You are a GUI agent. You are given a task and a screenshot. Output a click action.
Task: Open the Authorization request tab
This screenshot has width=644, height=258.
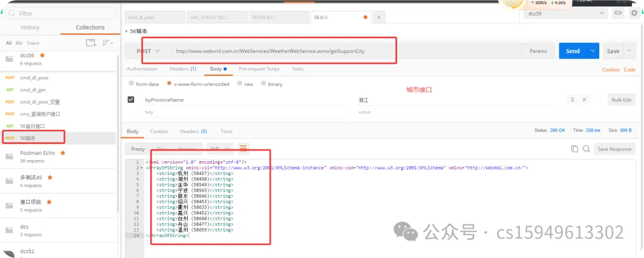(x=142, y=69)
